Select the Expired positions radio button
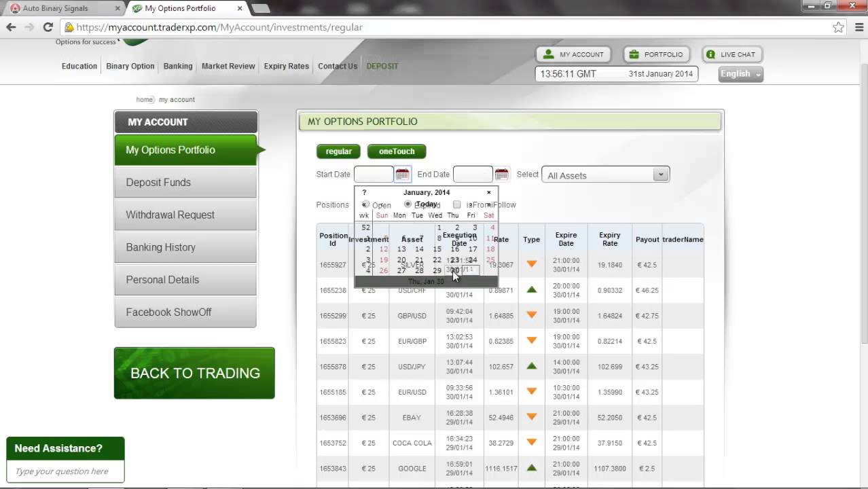Image resolution: width=868 pixels, height=489 pixels. point(408,204)
